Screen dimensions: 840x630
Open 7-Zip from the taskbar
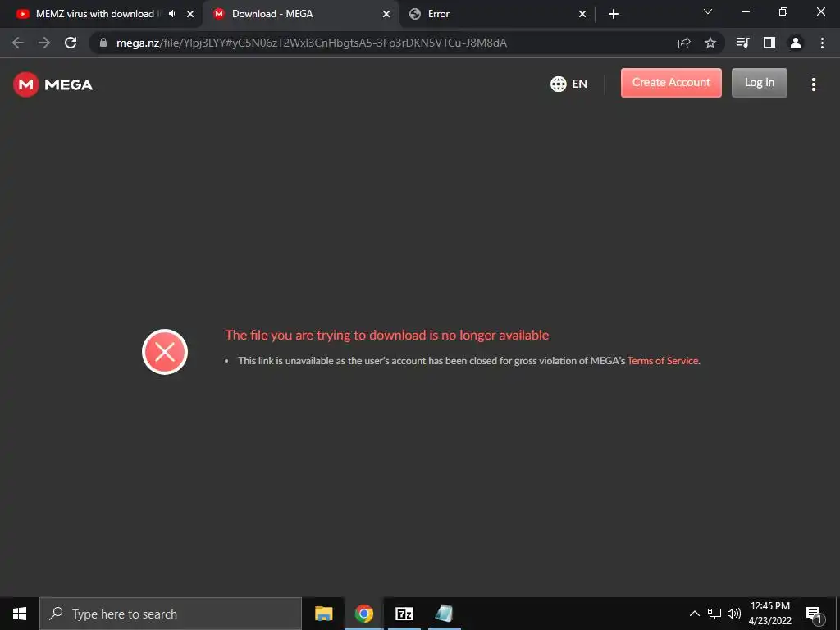(x=404, y=614)
